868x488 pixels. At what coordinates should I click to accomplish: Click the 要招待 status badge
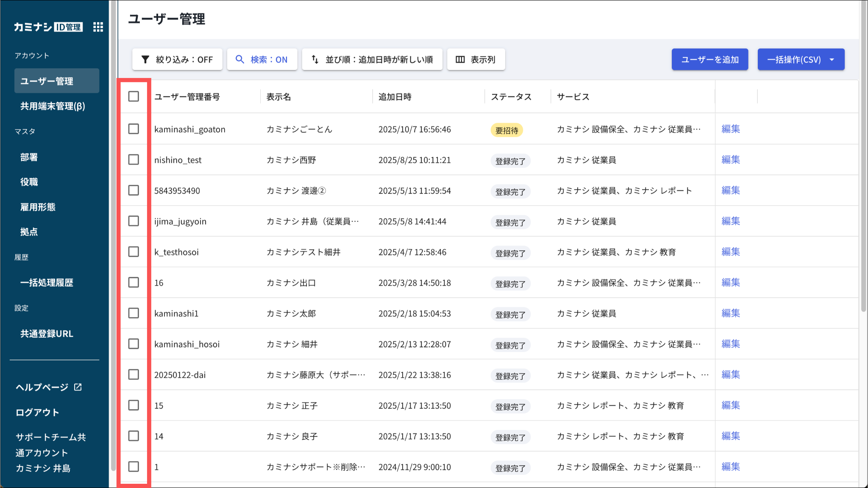pyautogui.click(x=506, y=130)
